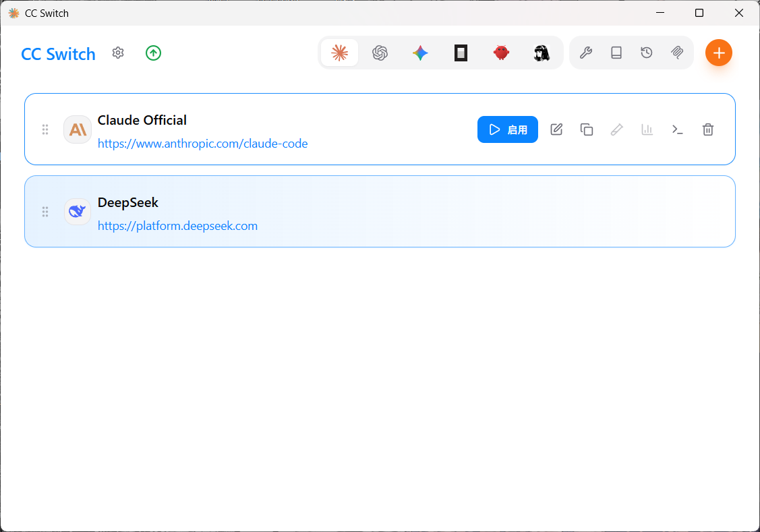Image resolution: width=760 pixels, height=532 pixels.
Task: Open the anthropic.com claude-code link
Action: (202, 144)
